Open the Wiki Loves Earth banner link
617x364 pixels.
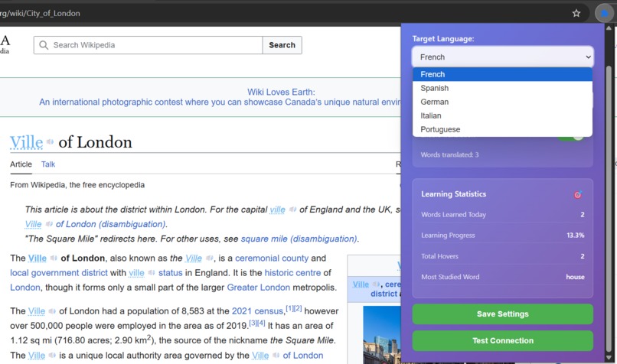coord(281,92)
